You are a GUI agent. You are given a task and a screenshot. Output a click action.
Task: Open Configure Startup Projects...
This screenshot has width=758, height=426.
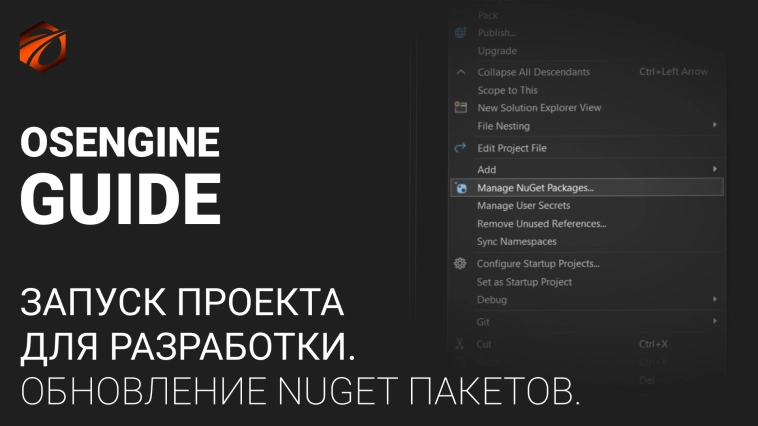[x=538, y=264]
